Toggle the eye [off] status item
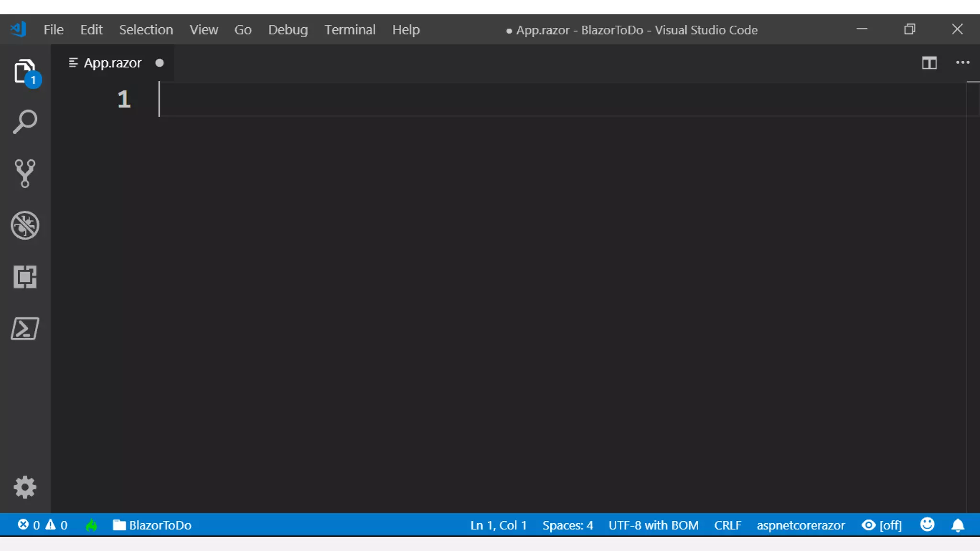This screenshot has width=980, height=551. coord(881,525)
